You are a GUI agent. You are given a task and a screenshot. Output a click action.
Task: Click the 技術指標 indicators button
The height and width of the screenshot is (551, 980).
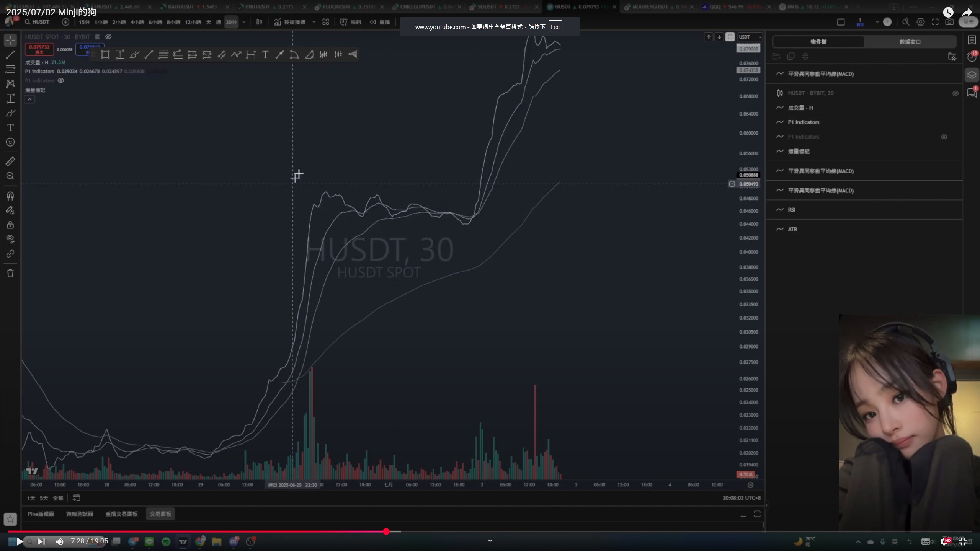click(x=290, y=22)
